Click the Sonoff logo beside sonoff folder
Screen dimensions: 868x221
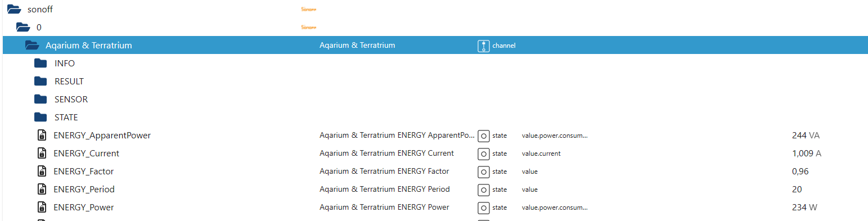(309, 10)
